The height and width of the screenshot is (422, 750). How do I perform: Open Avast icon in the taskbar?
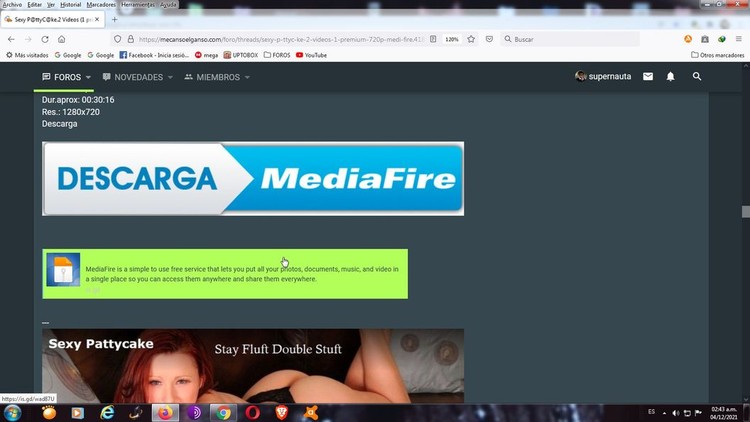[310, 412]
